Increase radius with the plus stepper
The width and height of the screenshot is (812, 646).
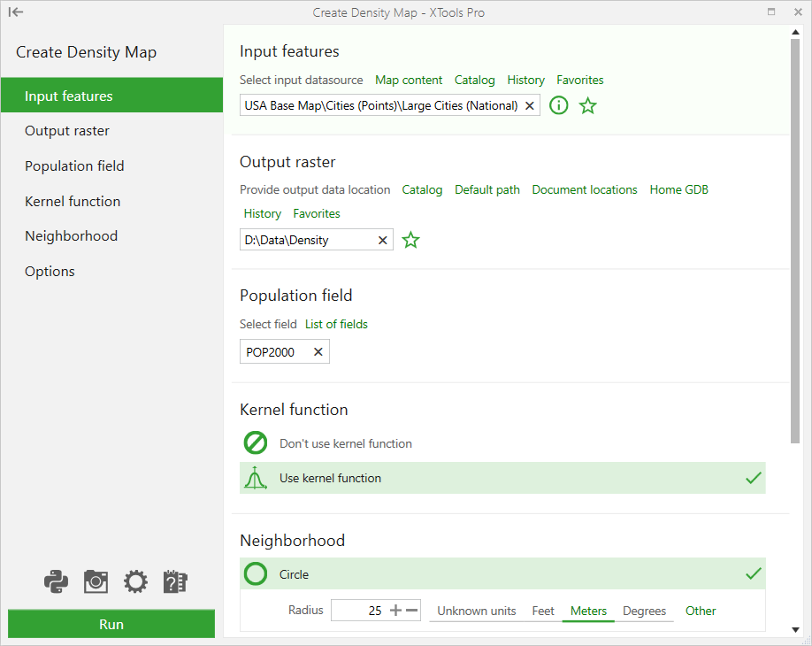pyautogui.click(x=395, y=611)
